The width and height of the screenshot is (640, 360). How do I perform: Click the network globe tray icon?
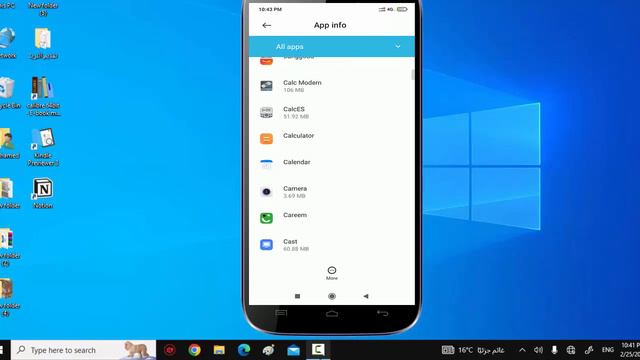coord(571,350)
